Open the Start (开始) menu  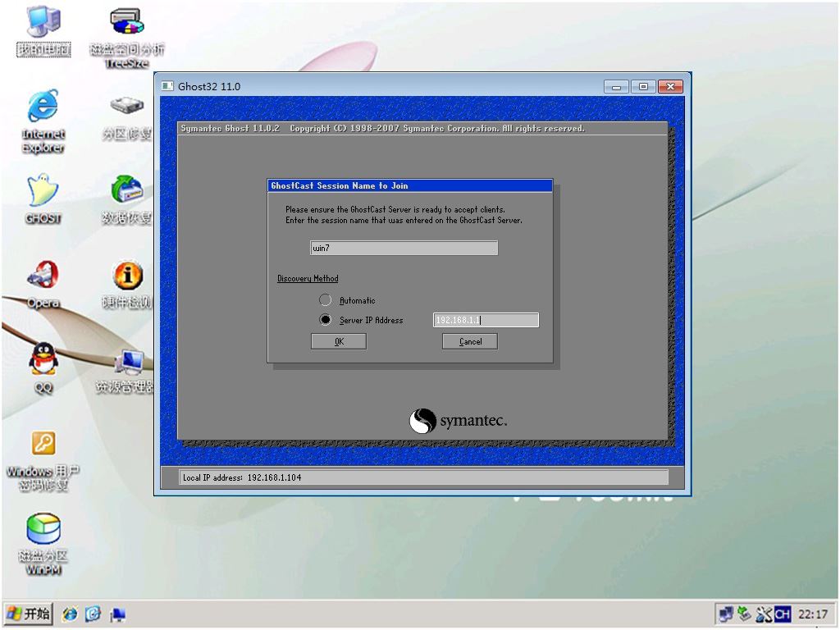coord(29,614)
